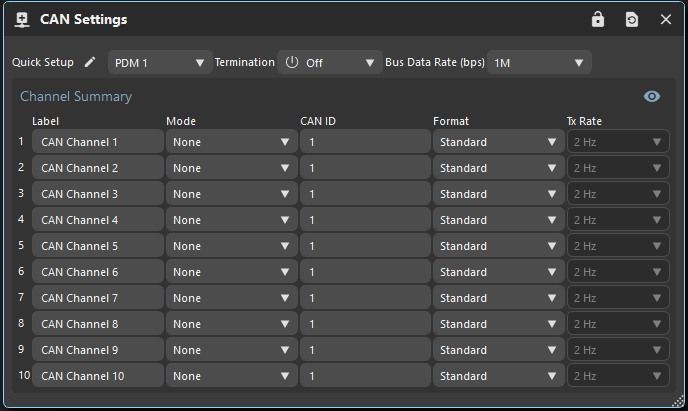
Task: Open the PDM 1 device dropdown
Action: point(159,63)
